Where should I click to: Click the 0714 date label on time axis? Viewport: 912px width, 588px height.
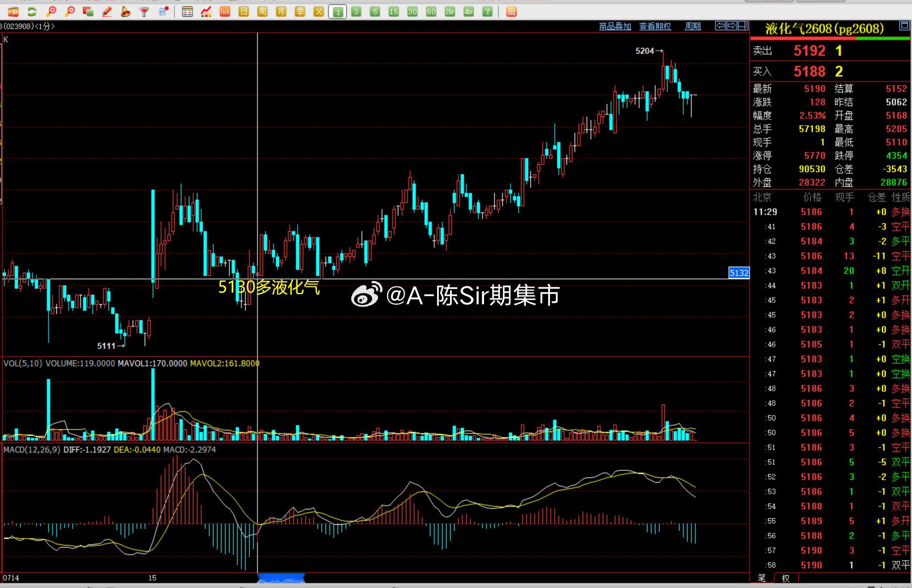coord(11,578)
